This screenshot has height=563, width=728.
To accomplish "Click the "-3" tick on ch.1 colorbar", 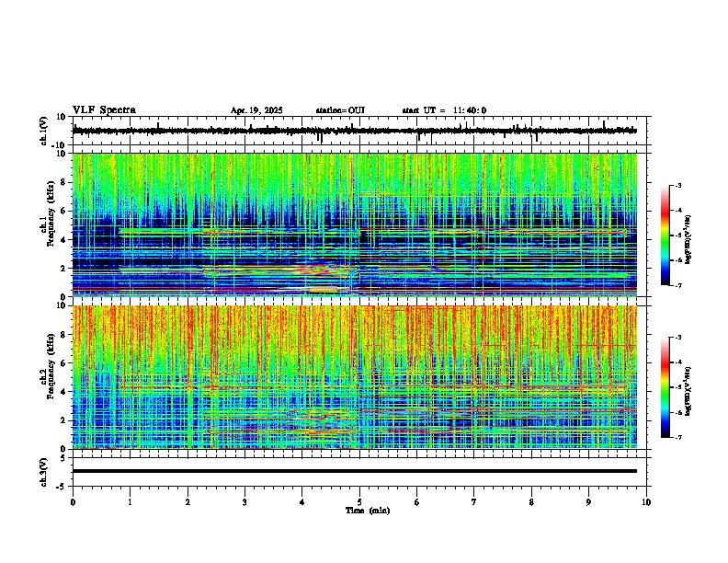I will (677, 186).
